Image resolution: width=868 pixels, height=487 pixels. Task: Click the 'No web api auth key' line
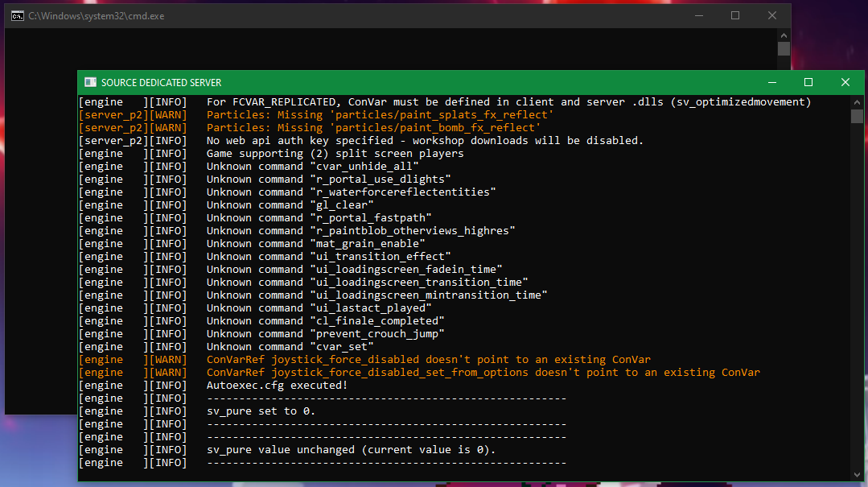361,141
